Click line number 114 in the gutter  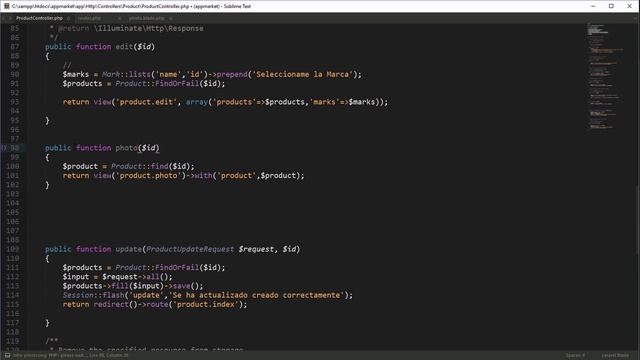[13, 295]
